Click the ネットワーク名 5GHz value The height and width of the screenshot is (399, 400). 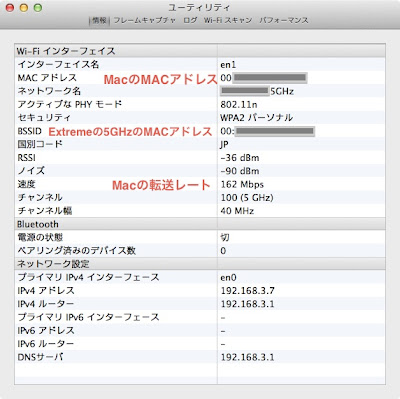pyautogui.click(x=257, y=91)
